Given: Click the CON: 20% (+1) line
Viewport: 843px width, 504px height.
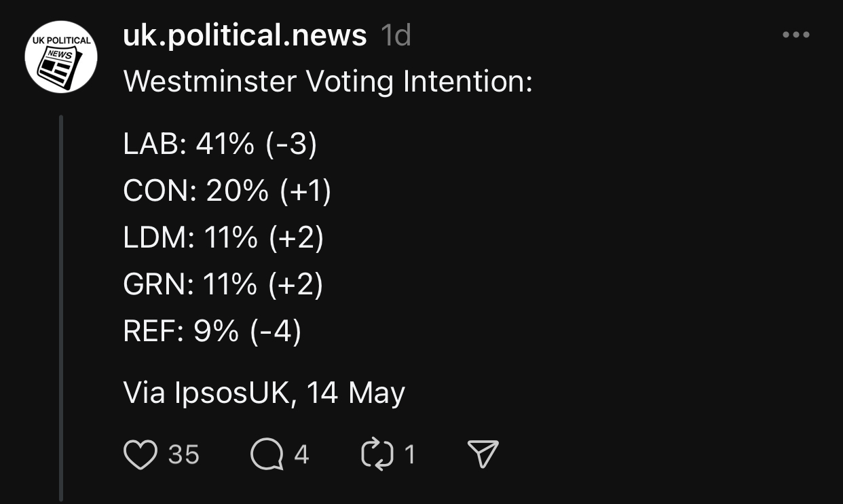Looking at the screenshot, I should [227, 191].
